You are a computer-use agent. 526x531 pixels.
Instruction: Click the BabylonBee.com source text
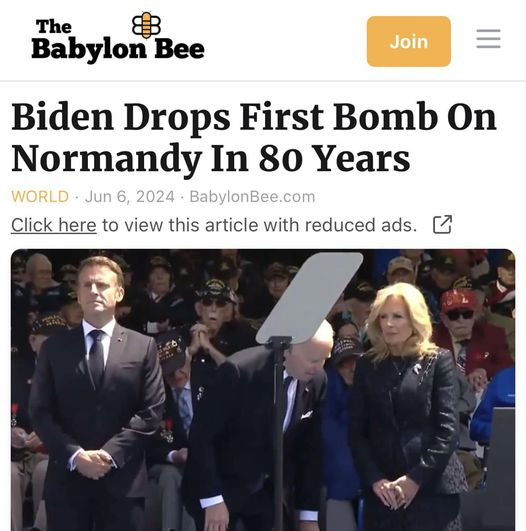coord(252,196)
